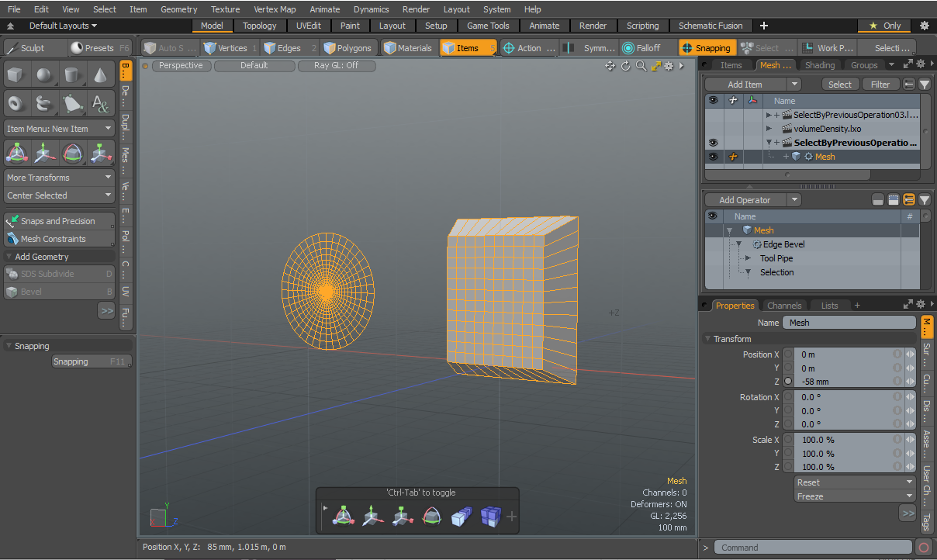The width and height of the screenshot is (937, 560).
Task: Add a new layout tab with the plus icon
Action: click(764, 26)
